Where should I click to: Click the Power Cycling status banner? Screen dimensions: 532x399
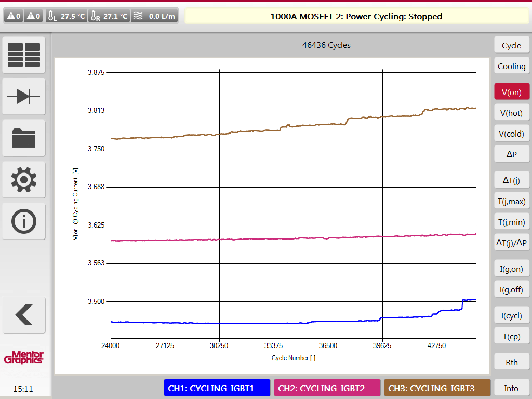point(356,16)
